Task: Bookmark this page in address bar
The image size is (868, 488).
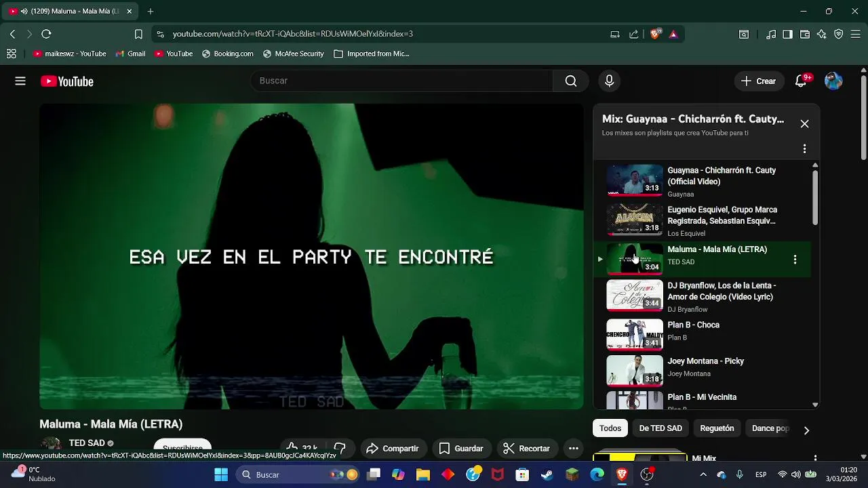Action: click(138, 34)
